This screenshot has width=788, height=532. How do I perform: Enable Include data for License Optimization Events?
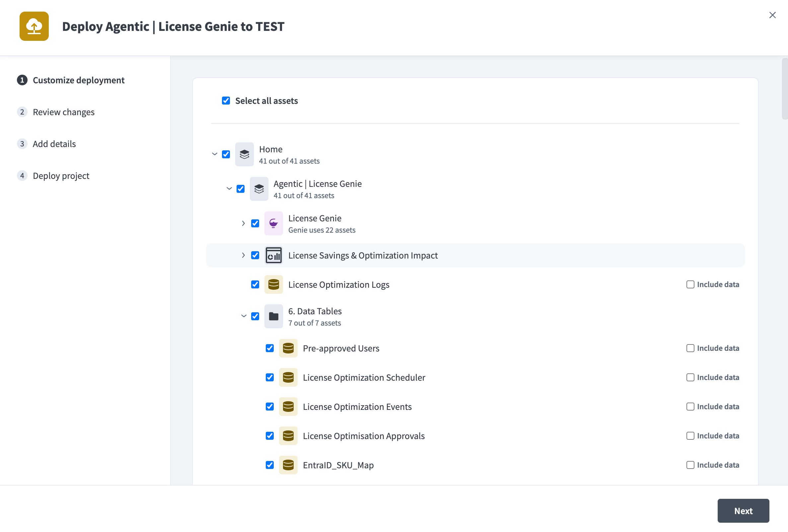click(x=690, y=407)
